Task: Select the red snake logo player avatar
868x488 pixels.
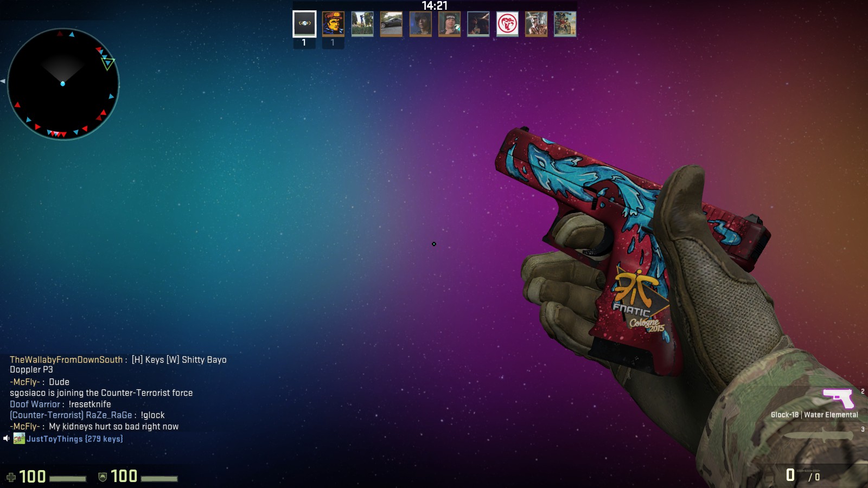Action: pos(507,24)
